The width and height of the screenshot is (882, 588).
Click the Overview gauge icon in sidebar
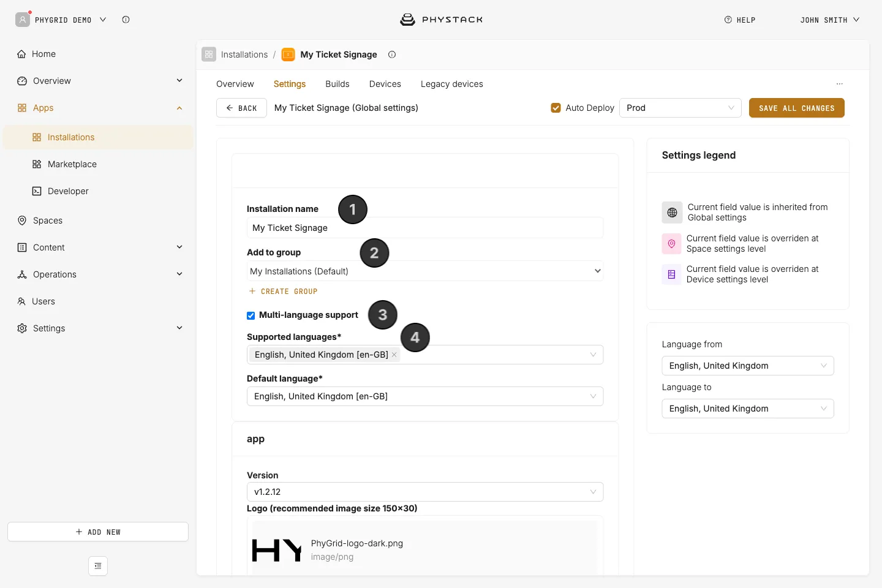pos(22,81)
